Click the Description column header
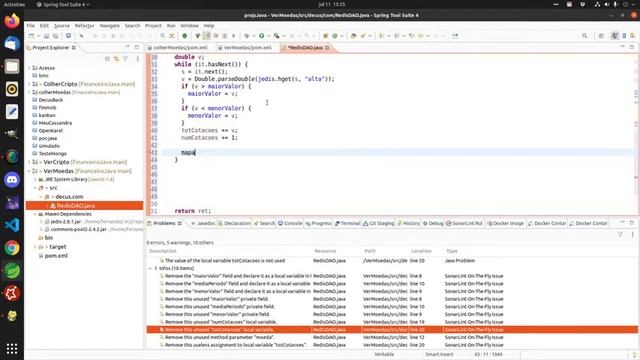 coord(163,251)
